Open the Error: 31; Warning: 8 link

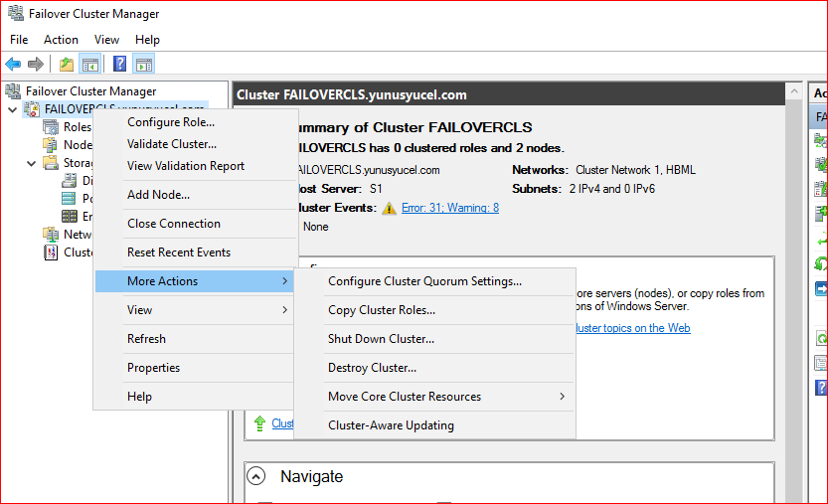pos(450,208)
